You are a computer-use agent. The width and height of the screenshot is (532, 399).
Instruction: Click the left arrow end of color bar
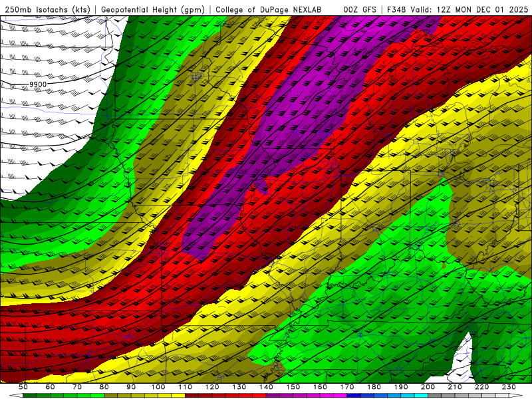(x=16, y=396)
